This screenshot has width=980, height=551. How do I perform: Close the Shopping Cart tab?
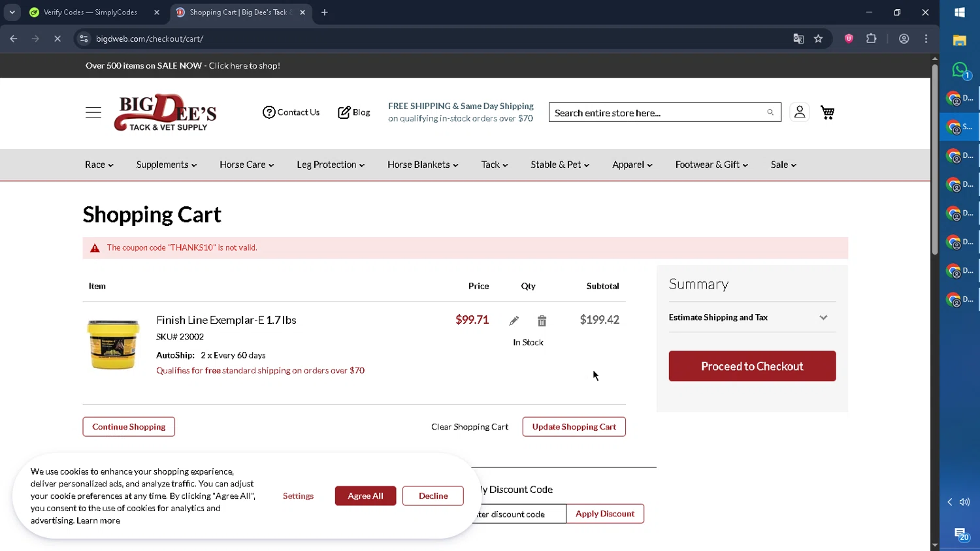(x=302, y=12)
